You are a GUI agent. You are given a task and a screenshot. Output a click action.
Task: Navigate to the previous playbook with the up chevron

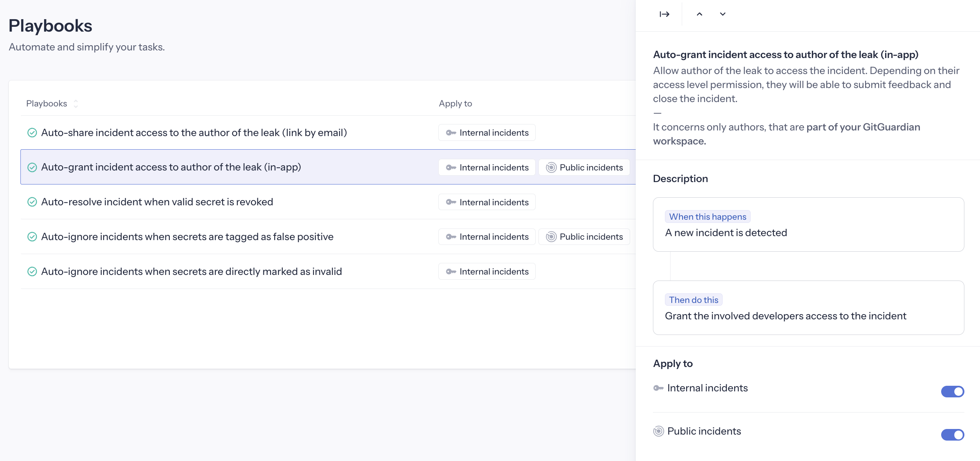pos(699,14)
